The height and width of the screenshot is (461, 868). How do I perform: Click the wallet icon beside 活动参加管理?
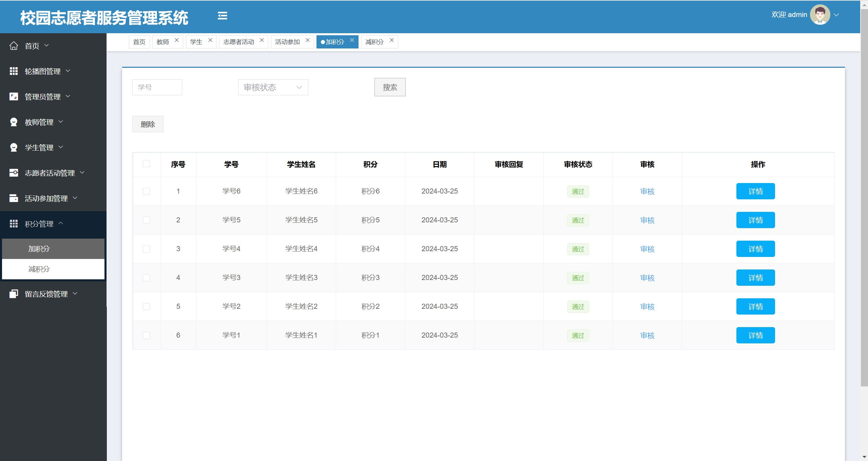[14, 198]
